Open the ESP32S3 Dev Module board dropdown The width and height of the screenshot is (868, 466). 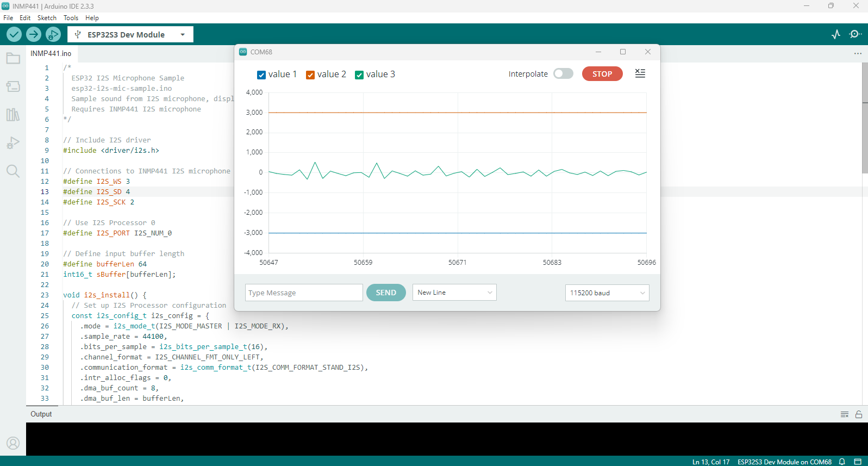[130, 34]
